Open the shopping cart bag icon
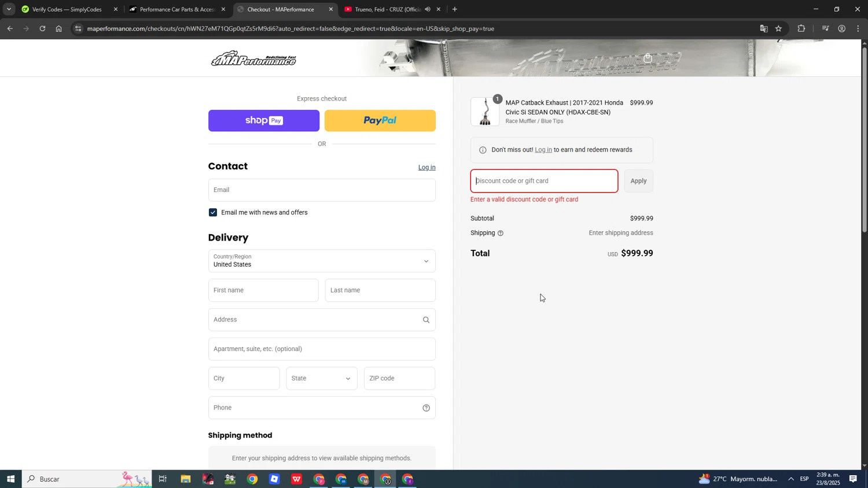Screen dimensions: 868x488 pos(648,58)
